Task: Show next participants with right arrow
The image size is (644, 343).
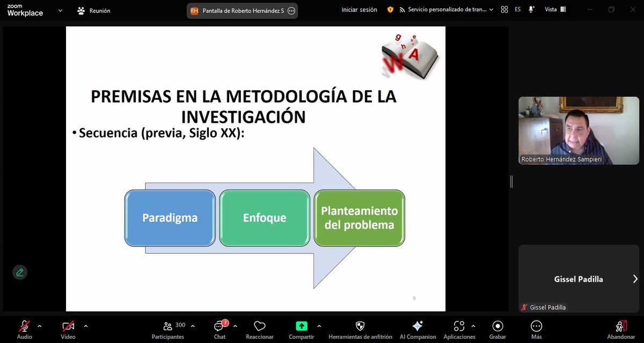Action: tap(635, 279)
